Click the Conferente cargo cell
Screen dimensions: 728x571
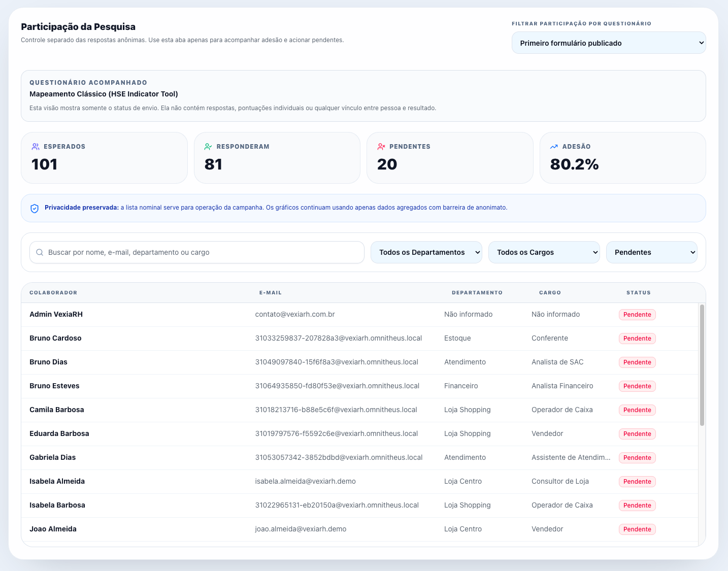550,338
